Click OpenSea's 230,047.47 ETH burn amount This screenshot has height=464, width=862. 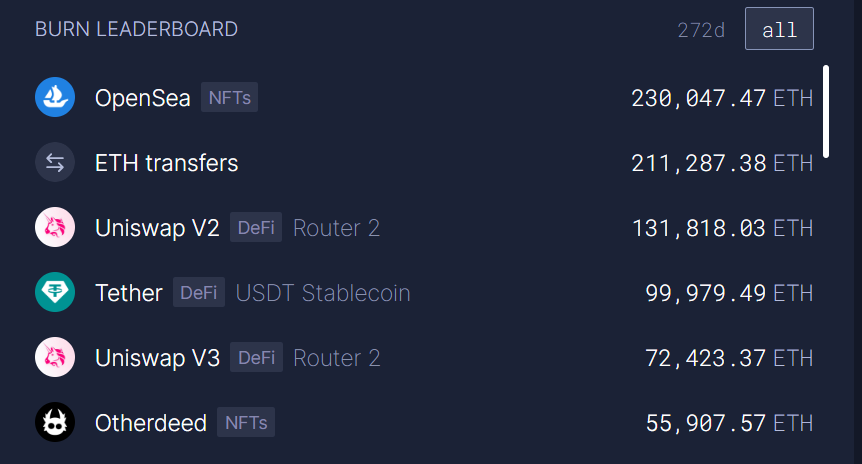(x=722, y=98)
